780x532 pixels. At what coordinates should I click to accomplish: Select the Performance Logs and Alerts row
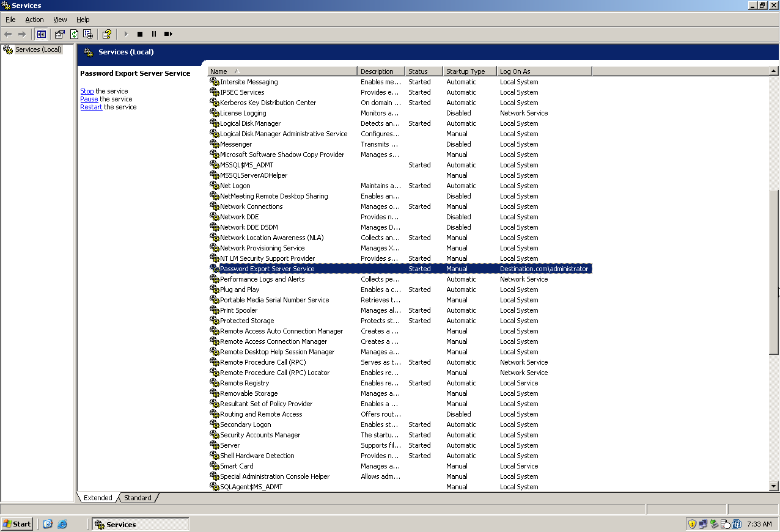click(400, 279)
